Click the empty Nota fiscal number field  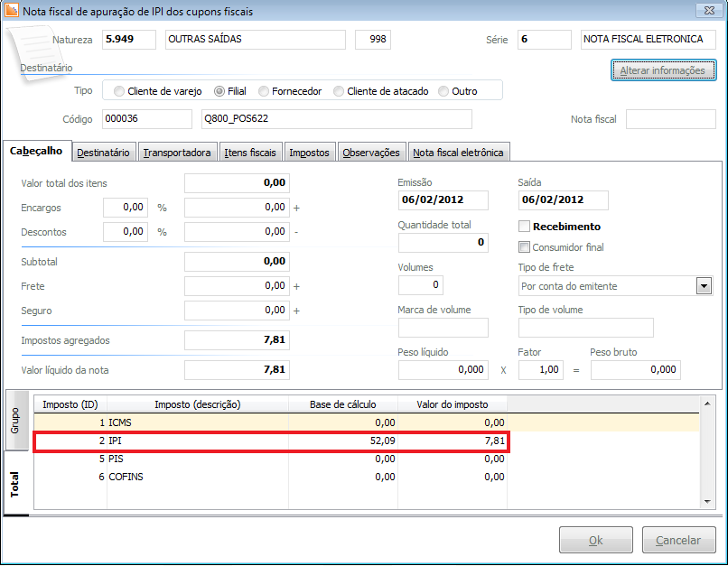[671, 119]
